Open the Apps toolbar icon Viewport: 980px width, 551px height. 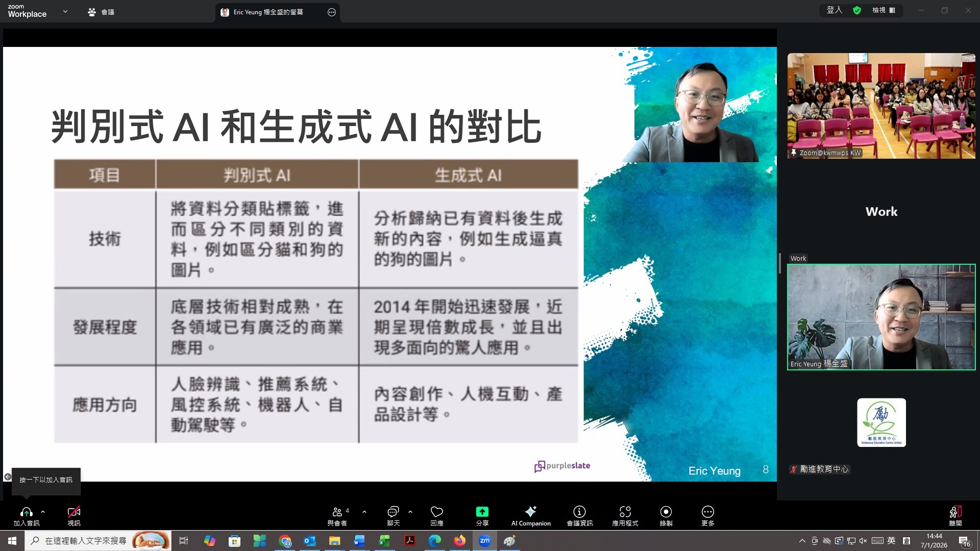click(x=625, y=512)
